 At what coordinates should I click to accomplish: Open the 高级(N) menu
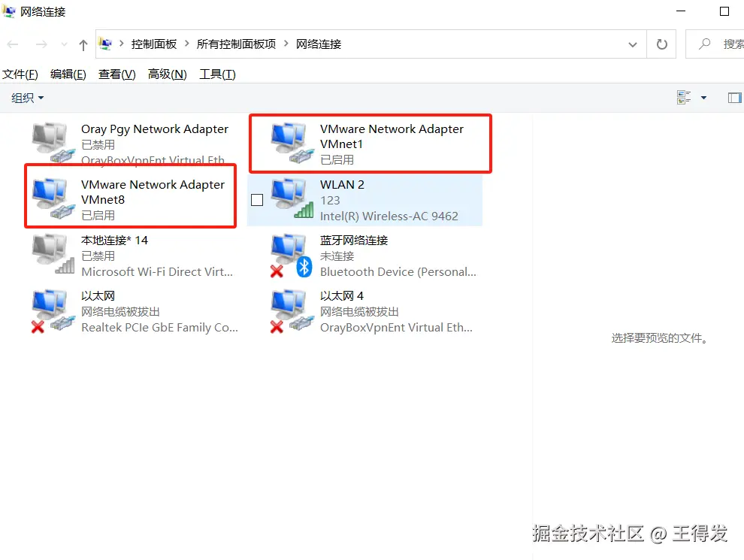point(167,74)
